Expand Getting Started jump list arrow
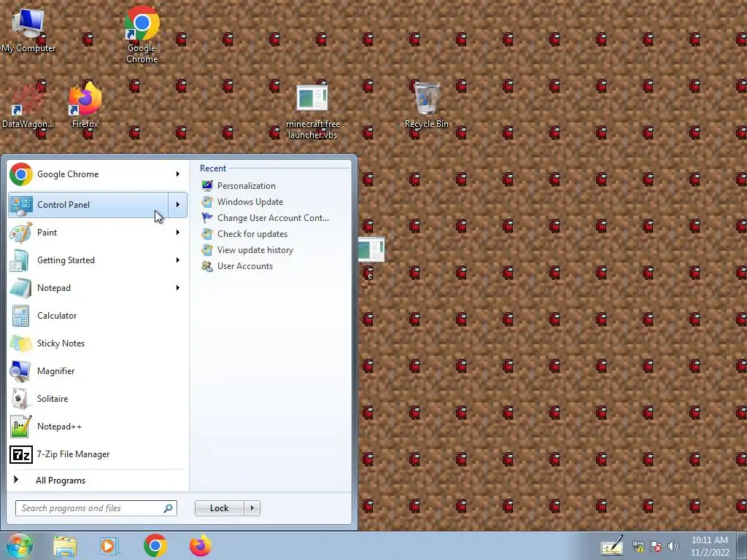The height and width of the screenshot is (560, 747). [178, 260]
